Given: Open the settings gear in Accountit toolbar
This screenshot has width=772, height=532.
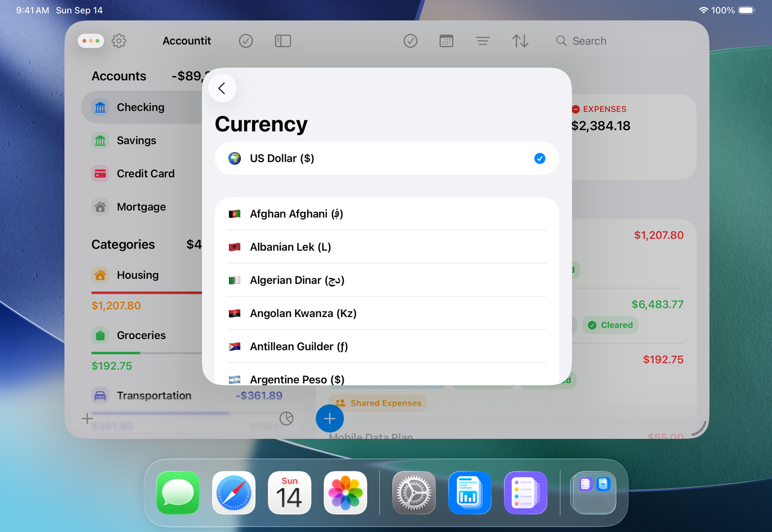Looking at the screenshot, I should tap(119, 41).
